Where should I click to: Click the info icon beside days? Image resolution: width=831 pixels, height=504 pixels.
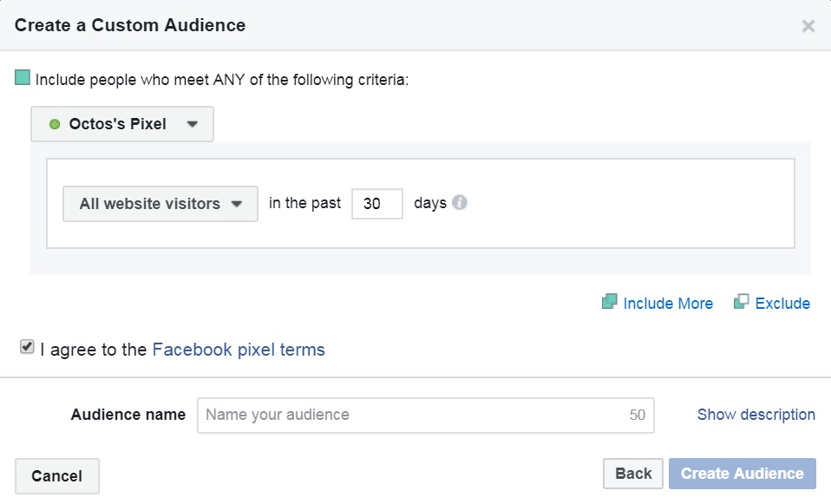(460, 202)
